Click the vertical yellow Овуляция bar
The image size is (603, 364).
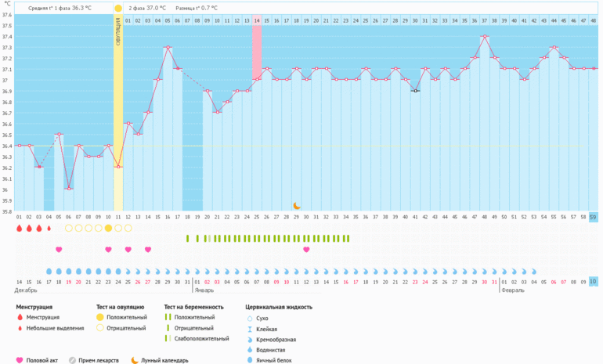(118, 110)
